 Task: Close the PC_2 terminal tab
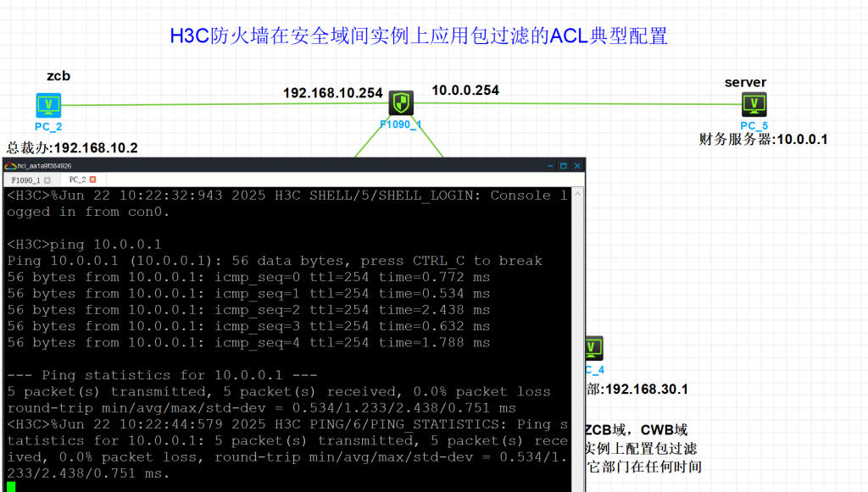click(93, 180)
